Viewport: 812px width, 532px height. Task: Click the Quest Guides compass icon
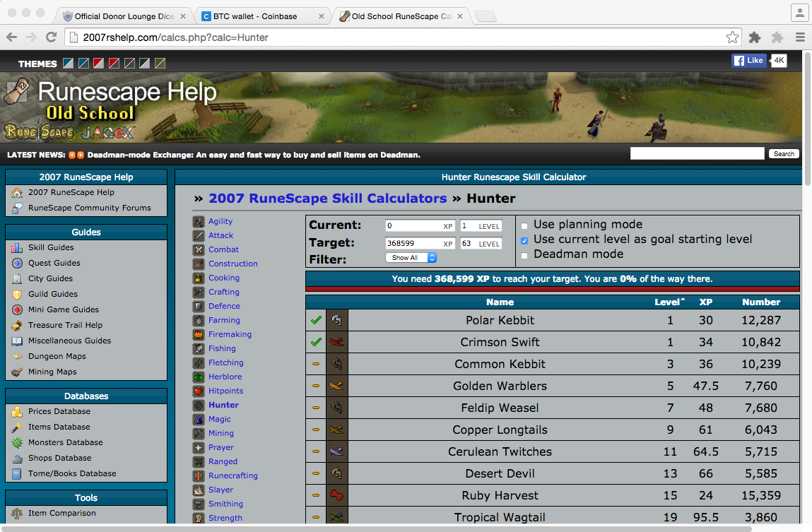point(17,263)
